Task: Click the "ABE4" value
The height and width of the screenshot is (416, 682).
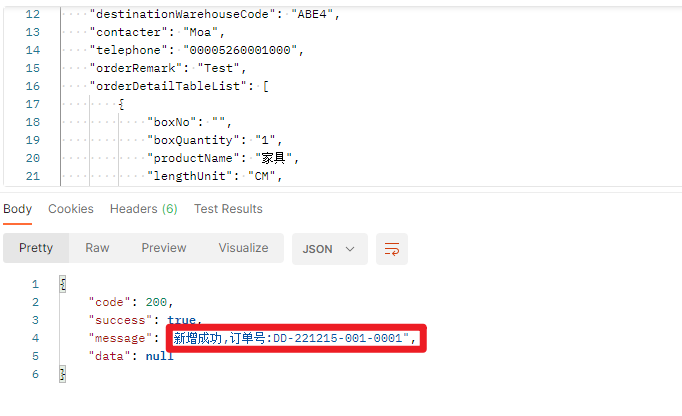Action: 312,14
